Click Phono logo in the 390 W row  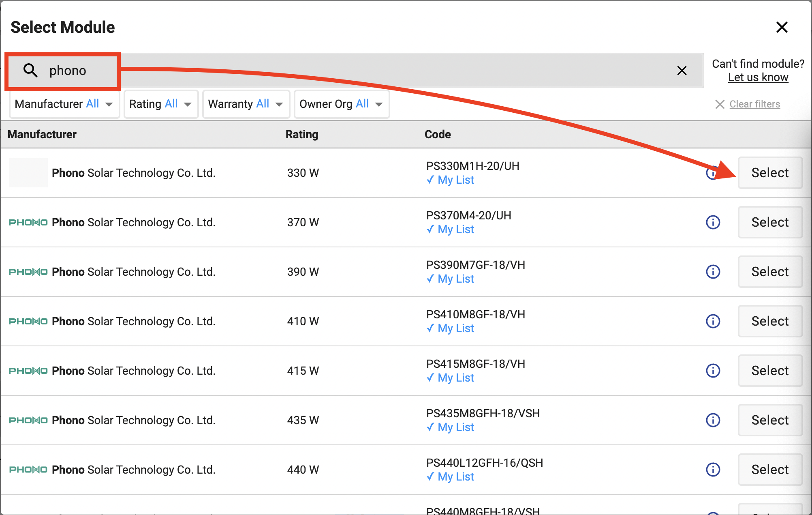(x=28, y=272)
